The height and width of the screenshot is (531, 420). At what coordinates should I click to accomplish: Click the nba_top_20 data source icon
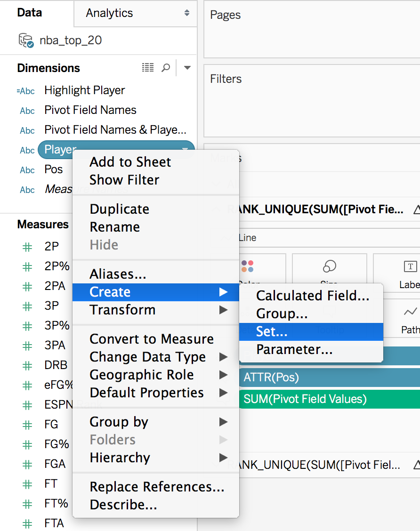26,40
